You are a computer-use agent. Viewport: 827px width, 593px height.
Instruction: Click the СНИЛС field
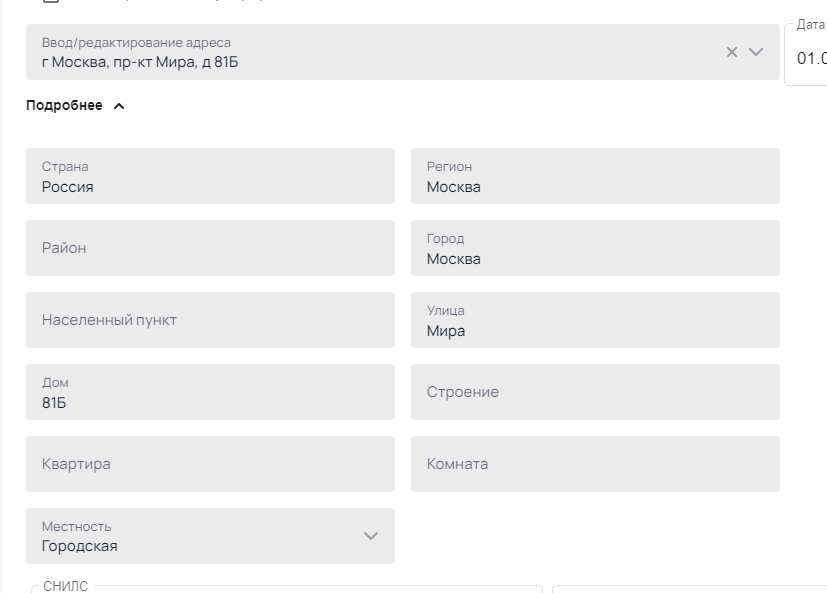(286, 589)
